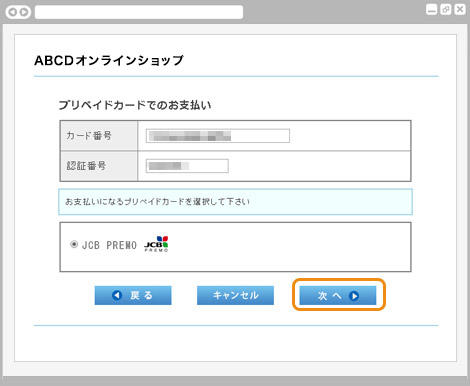This screenshot has height=386, width=470.
Task: Restore the browser window size
Action: click(x=446, y=9)
